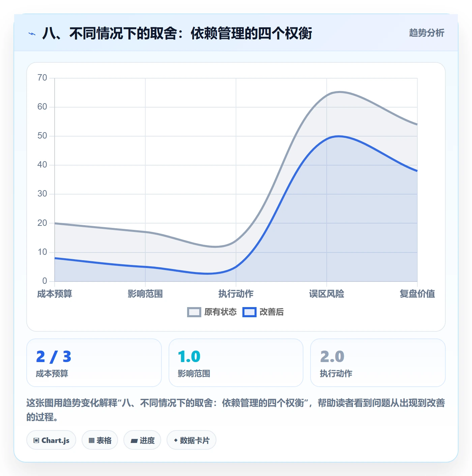Click the lightning icon beside the title
Screen dimensions: 472x476
(x=32, y=34)
